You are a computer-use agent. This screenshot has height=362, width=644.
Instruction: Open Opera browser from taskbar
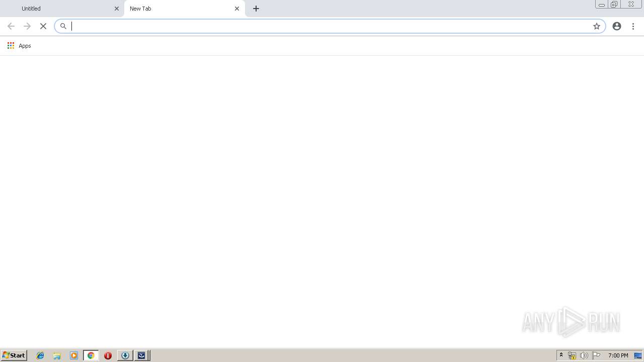108,355
